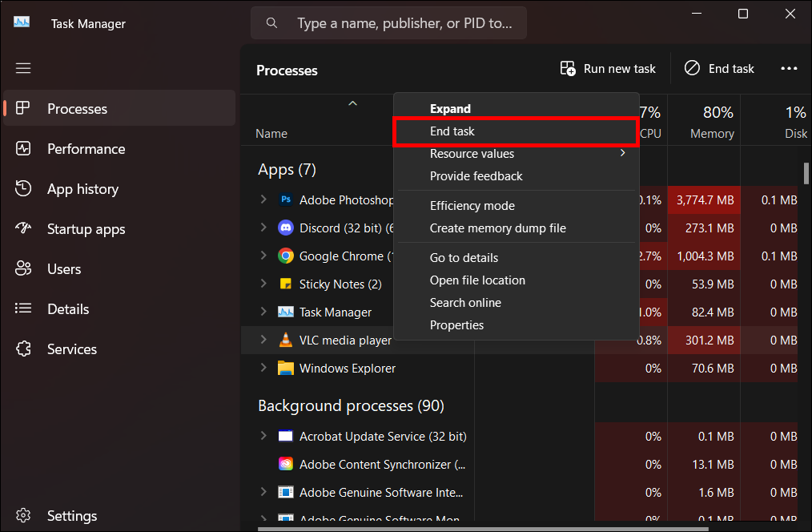Screen dimensions: 812x532
Task: Choose End task in context menu
Action: (x=452, y=131)
